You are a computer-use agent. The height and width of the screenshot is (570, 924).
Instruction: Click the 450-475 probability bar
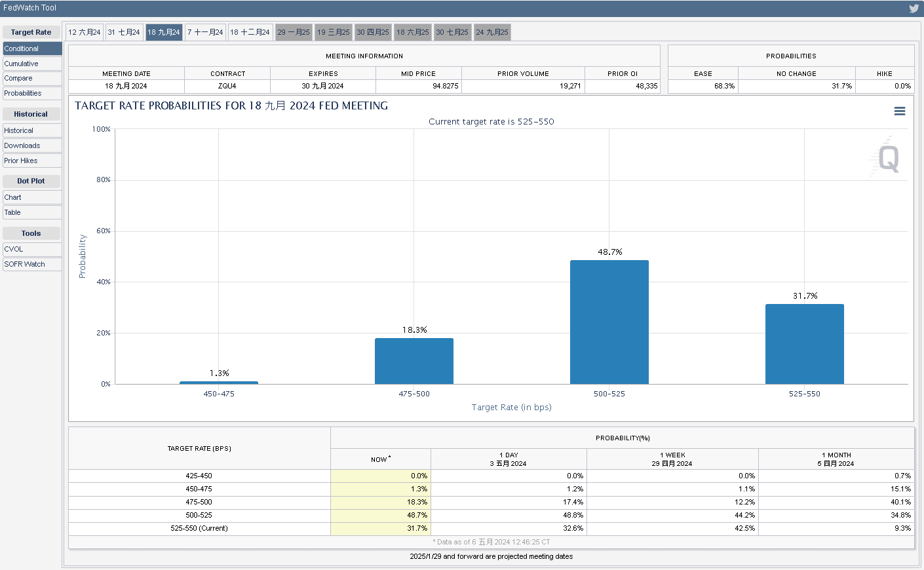click(219, 383)
